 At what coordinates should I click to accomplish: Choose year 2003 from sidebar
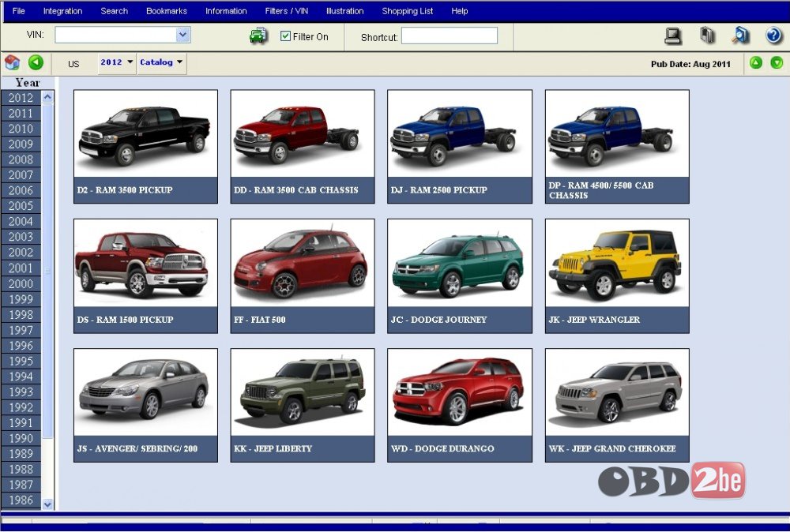[x=21, y=237]
